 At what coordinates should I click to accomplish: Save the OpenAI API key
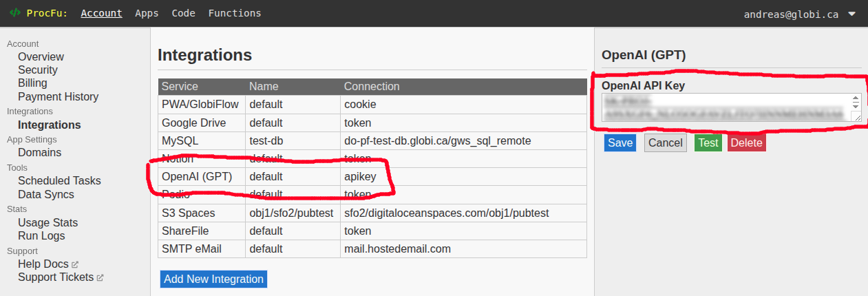click(620, 142)
